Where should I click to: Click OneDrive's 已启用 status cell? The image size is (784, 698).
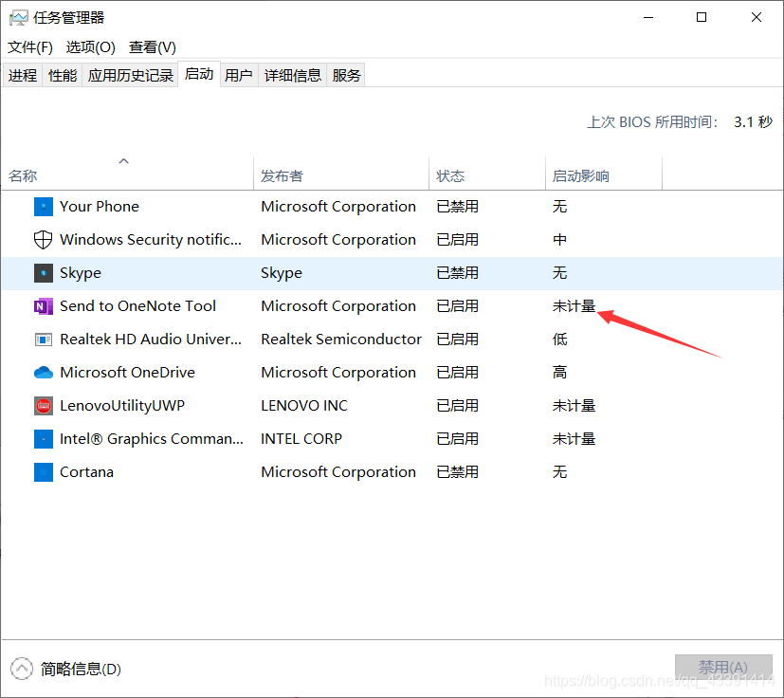(457, 373)
